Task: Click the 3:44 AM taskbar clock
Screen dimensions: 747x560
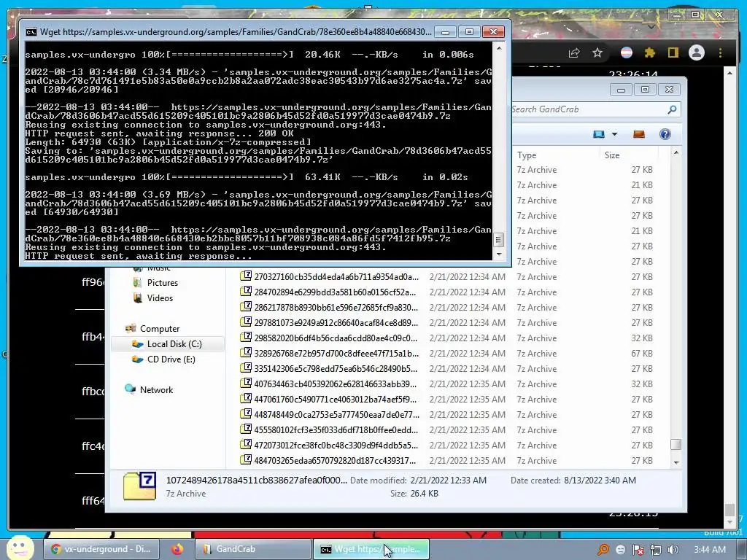Action: [709, 550]
